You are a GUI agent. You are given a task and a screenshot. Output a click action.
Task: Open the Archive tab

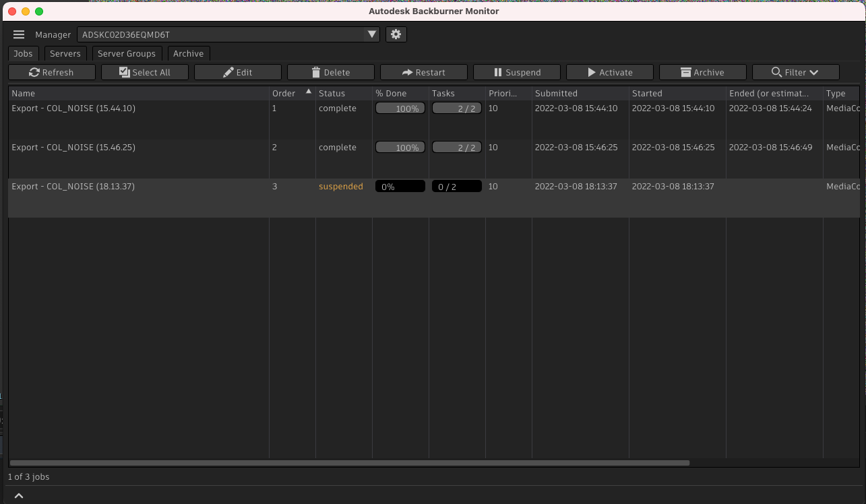tap(188, 53)
